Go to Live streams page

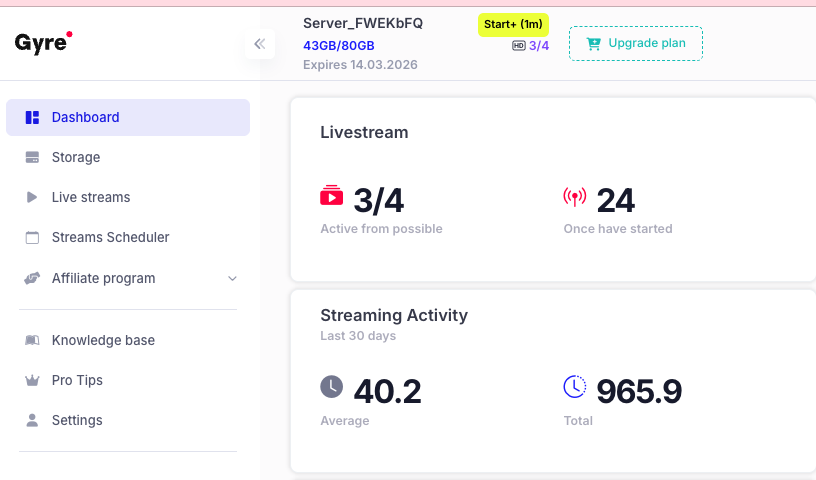pos(91,197)
